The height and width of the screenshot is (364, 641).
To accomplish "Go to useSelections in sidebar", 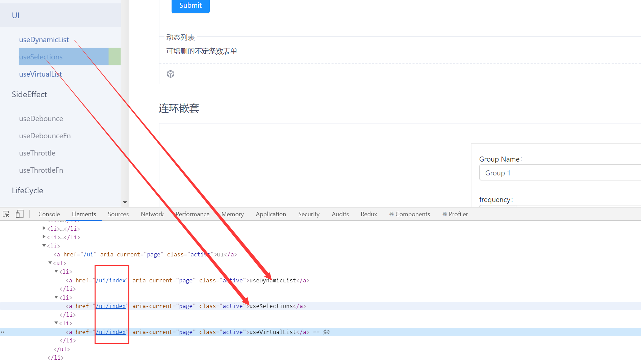I will coord(41,57).
